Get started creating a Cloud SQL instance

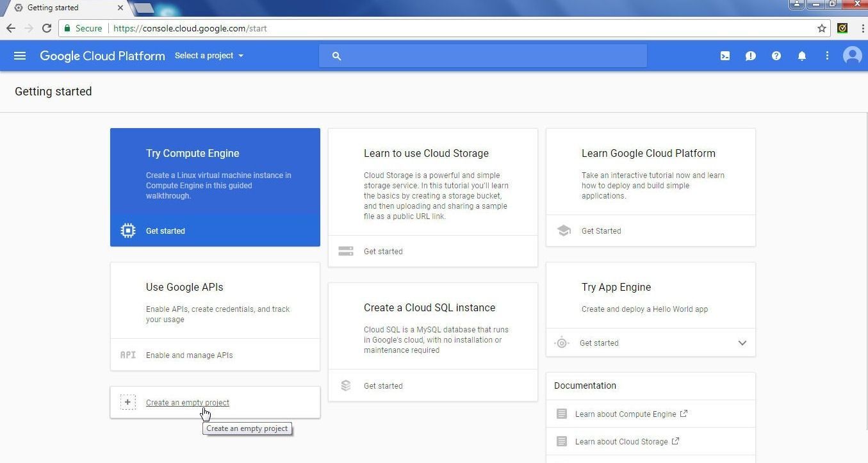tap(383, 386)
